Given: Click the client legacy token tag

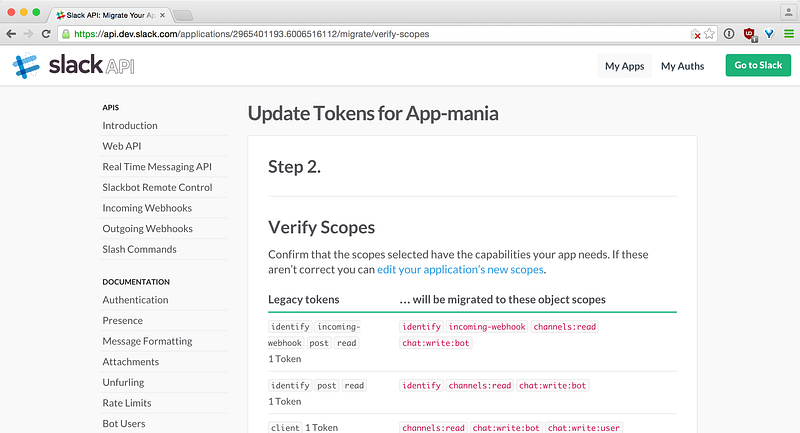Looking at the screenshot, I should [x=285, y=427].
